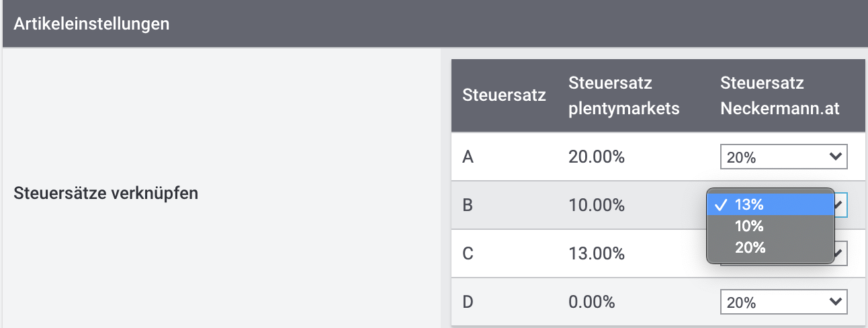868x328 pixels.
Task: Click the 13.00% plentymarkets value
Action: (597, 253)
